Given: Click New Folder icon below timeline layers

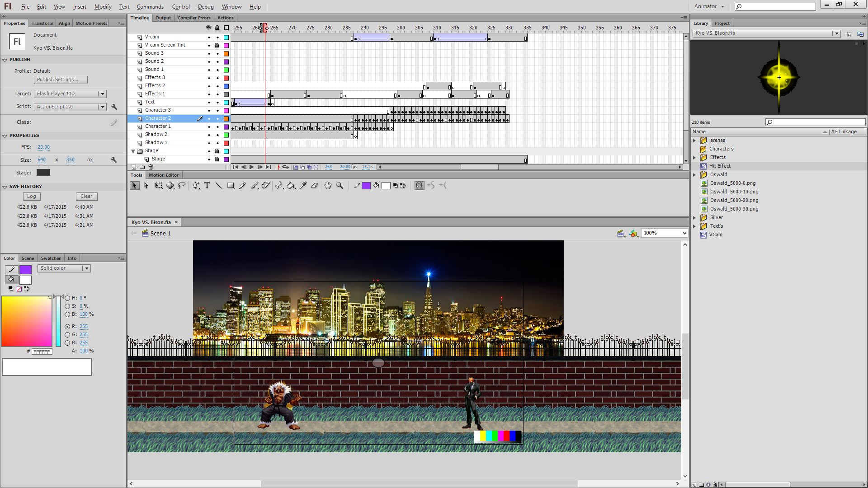Looking at the screenshot, I should pyautogui.click(x=142, y=167).
